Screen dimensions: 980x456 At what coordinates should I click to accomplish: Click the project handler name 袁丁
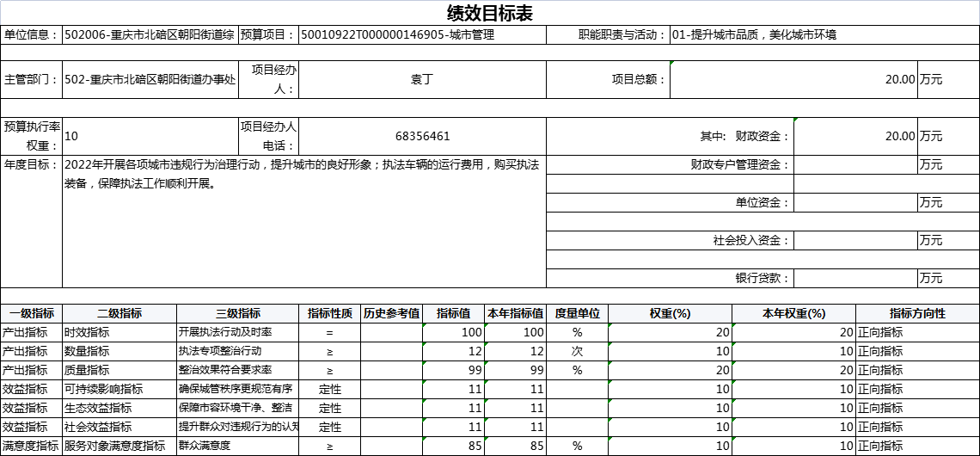click(x=421, y=79)
